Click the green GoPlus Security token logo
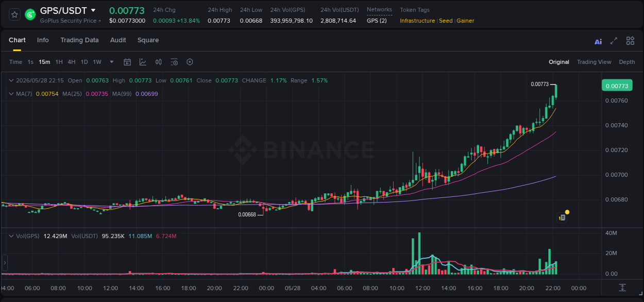This screenshot has height=302, width=644. (x=30, y=14)
